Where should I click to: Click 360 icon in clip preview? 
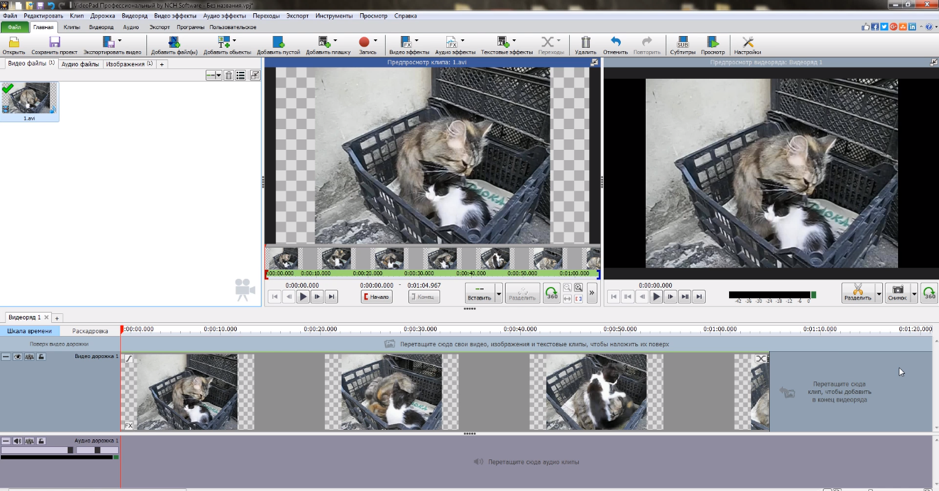click(x=552, y=293)
